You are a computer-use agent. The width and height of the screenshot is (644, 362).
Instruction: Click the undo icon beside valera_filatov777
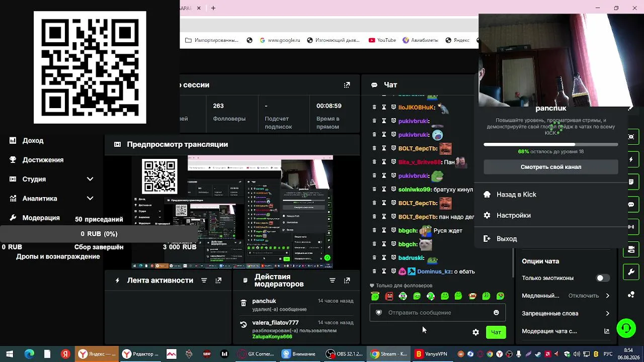[x=244, y=325]
